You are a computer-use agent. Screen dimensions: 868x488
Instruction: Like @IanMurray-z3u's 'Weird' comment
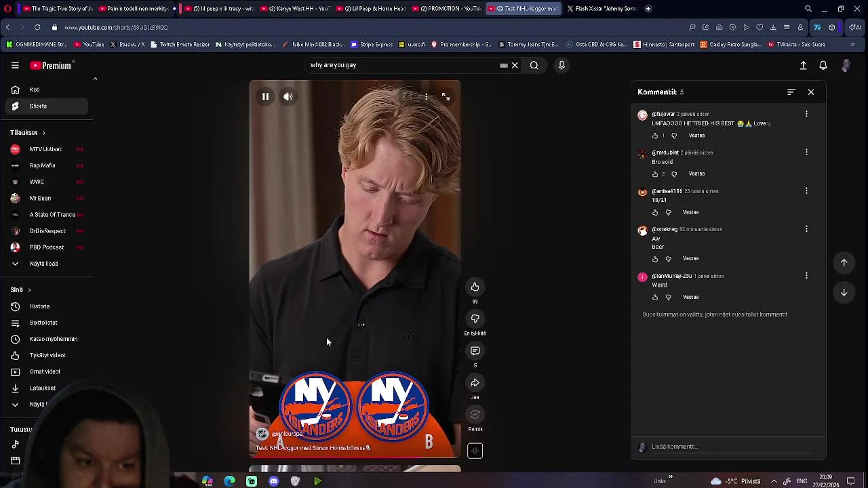click(x=655, y=298)
